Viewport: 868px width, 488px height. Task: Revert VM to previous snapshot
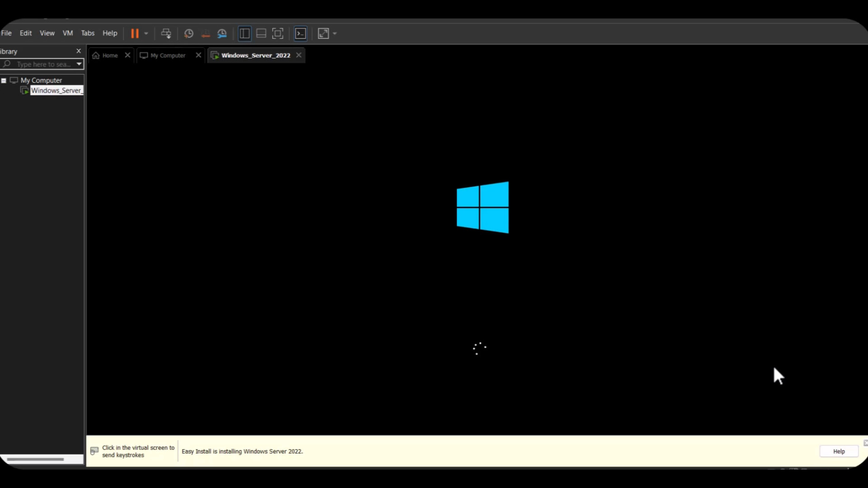[x=205, y=33]
